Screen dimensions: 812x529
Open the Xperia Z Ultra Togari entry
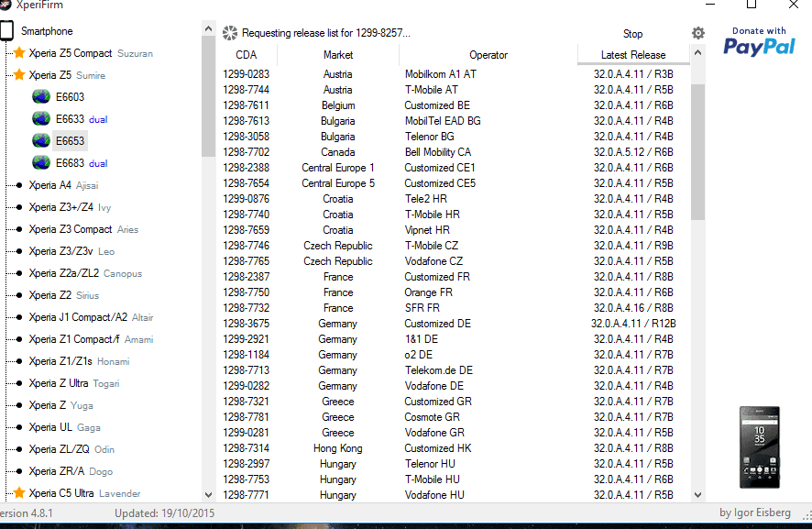coord(74,383)
